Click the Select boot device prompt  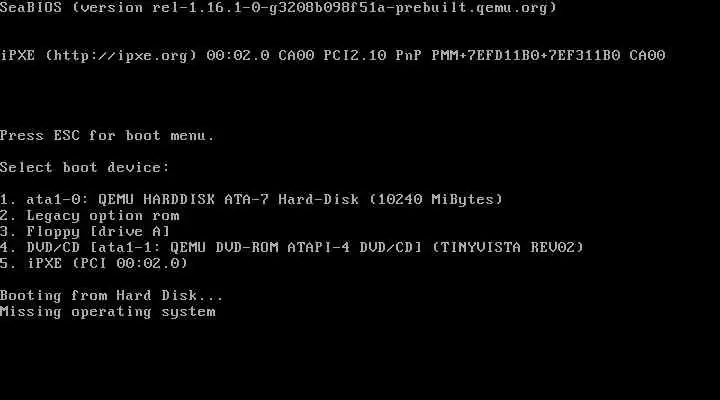coord(84,167)
